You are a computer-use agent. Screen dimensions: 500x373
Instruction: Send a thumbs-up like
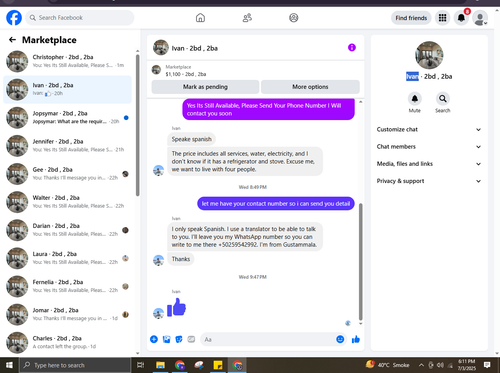[x=356, y=339]
